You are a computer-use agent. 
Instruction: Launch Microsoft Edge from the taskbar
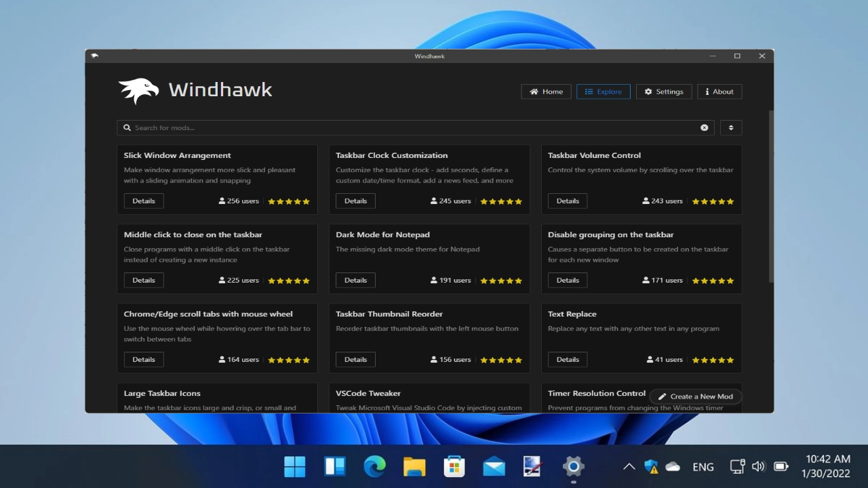(x=374, y=466)
